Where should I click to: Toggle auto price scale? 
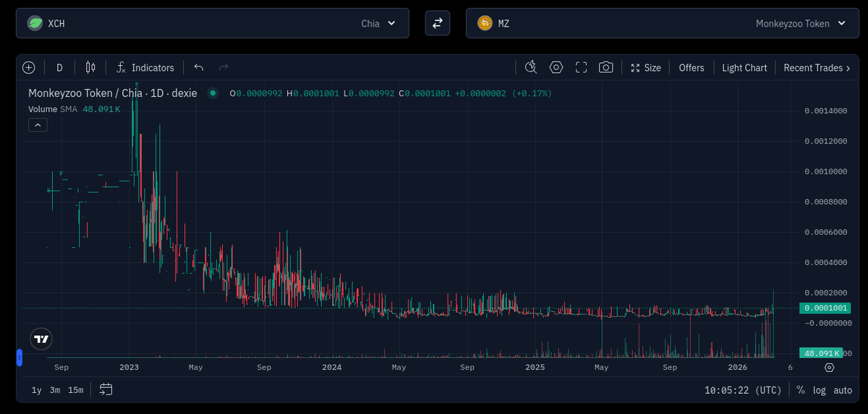(x=843, y=390)
